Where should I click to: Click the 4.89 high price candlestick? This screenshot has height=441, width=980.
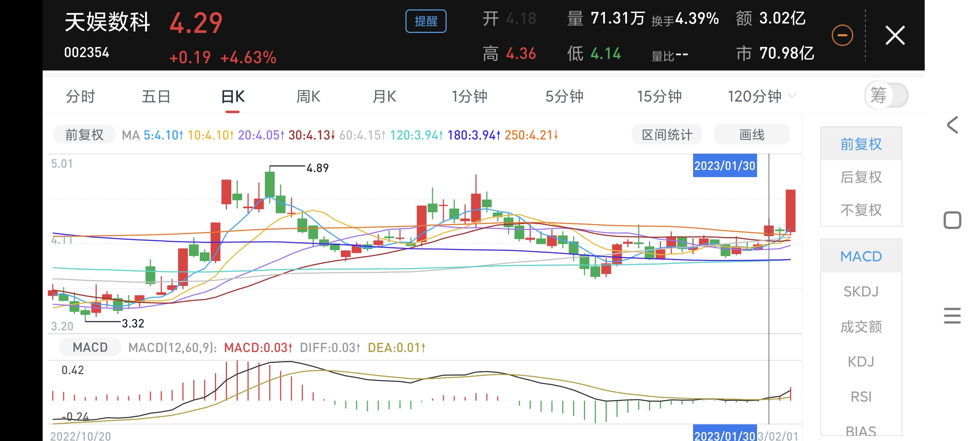pos(270,185)
